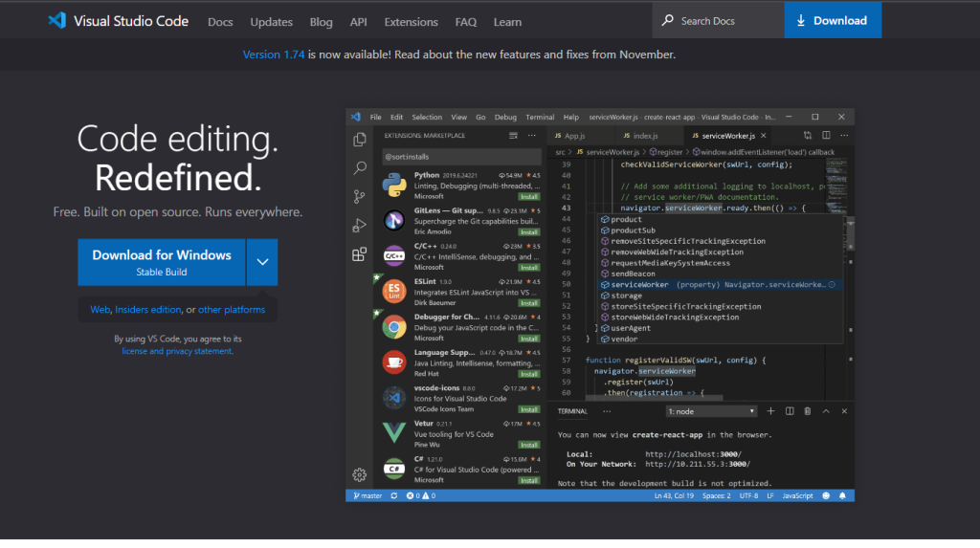Click the open changes compare icon
This screenshot has width=980, height=548.
(808, 136)
